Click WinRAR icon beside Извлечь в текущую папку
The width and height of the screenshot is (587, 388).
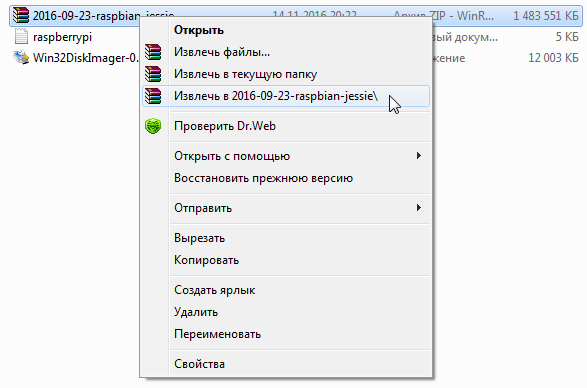click(x=153, y=74)
